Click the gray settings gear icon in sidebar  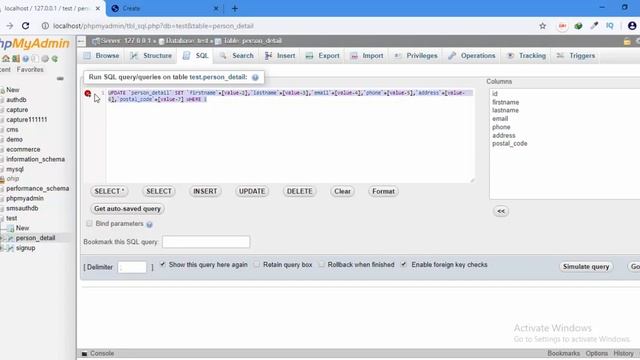(x=45, y=59)
